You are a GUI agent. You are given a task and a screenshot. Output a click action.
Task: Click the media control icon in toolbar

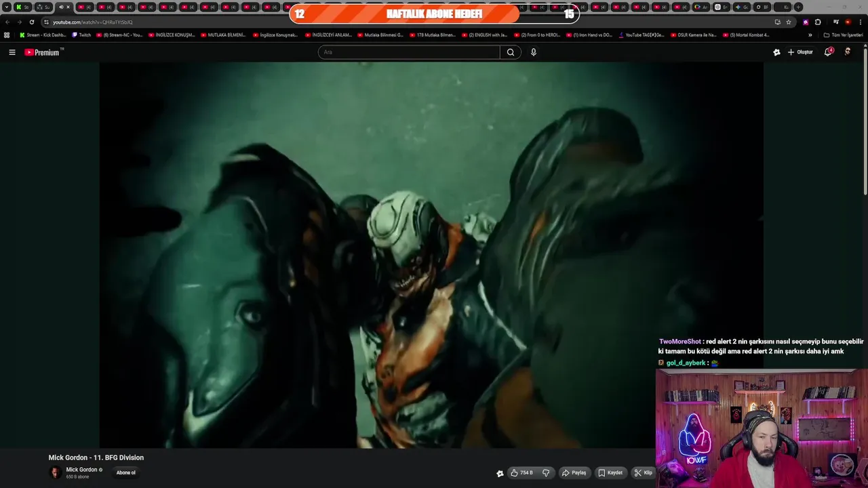pos(835,22)
